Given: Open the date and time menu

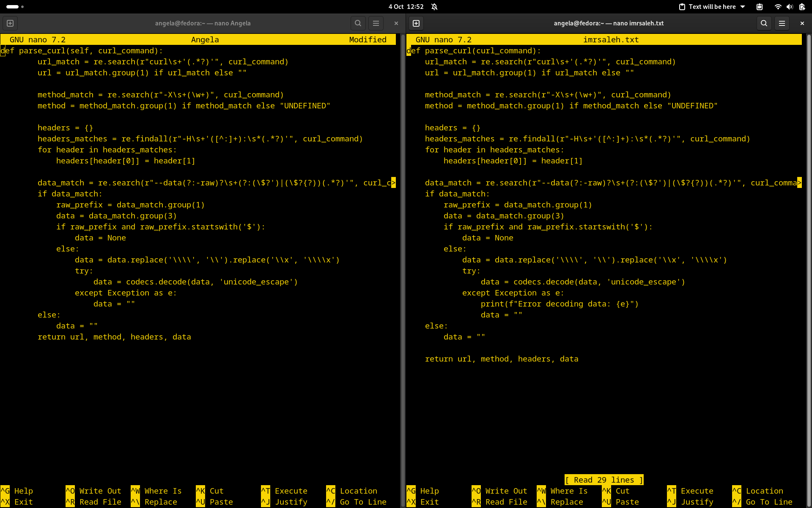Looking at the screenshot, I should 406,7.
